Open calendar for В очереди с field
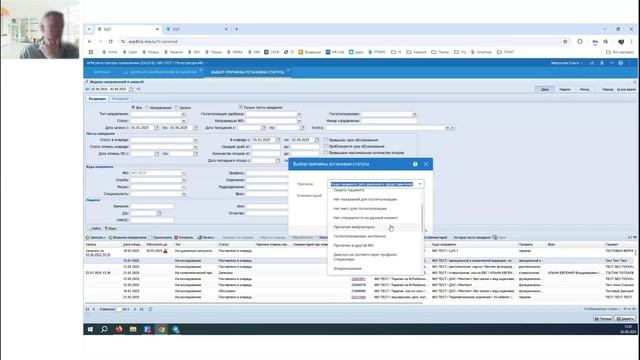The image size is (640, 360). (x=278, y=140)
